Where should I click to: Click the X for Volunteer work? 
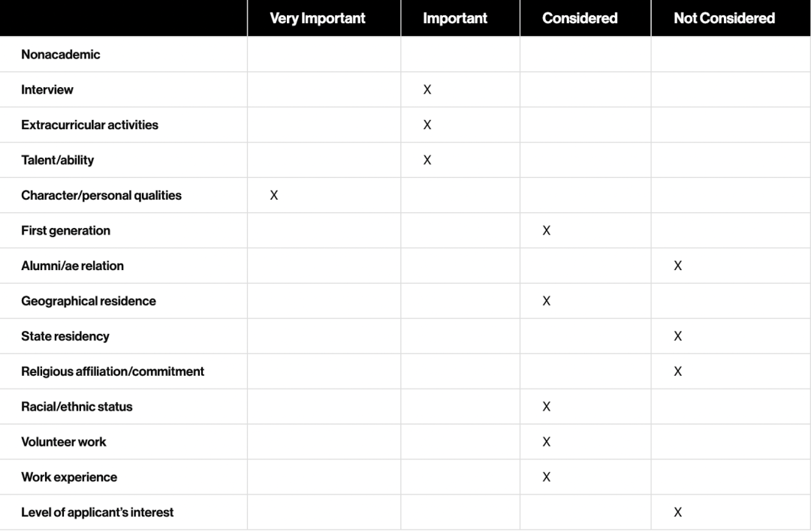pos(547,441)
